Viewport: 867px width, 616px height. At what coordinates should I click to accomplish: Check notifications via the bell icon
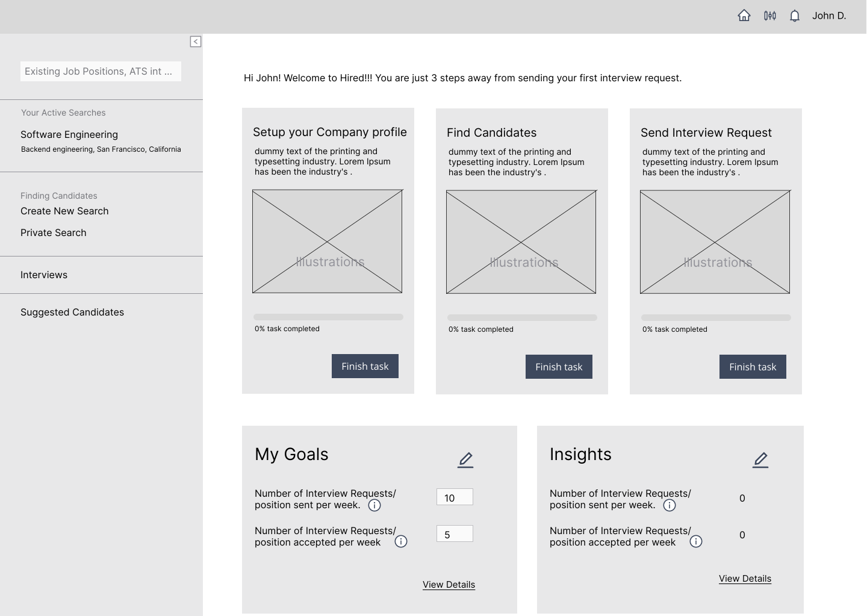[794, 15]
